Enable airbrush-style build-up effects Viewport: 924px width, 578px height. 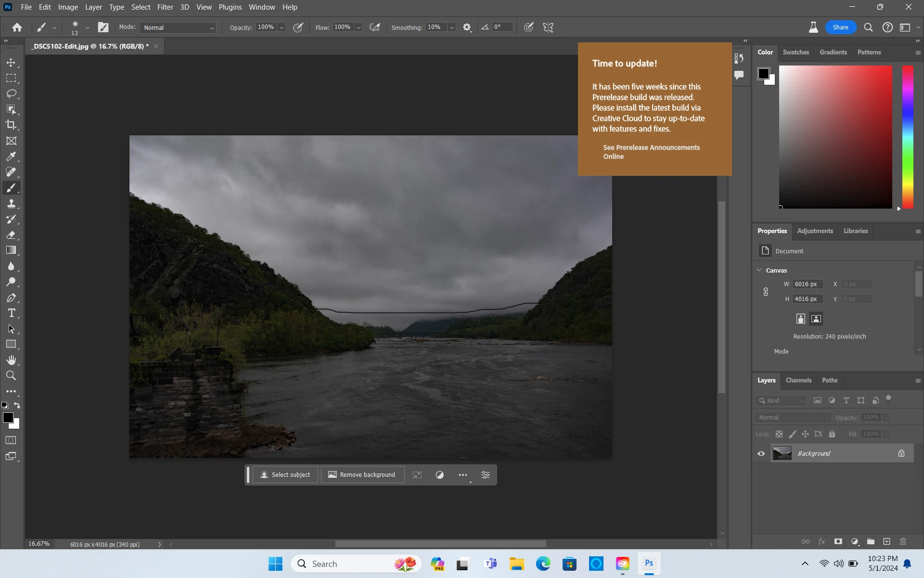coord(375,27)
